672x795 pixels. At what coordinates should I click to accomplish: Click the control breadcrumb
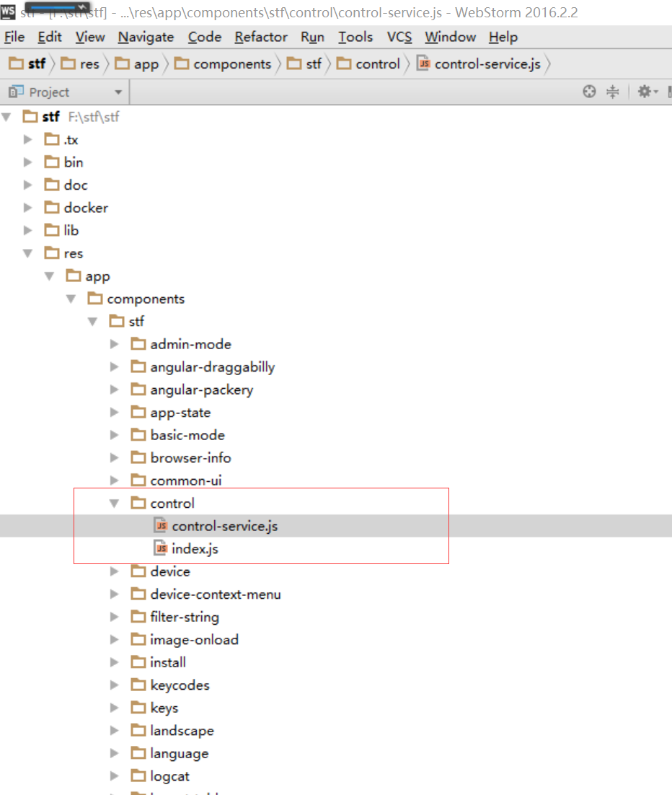[368, 64]
